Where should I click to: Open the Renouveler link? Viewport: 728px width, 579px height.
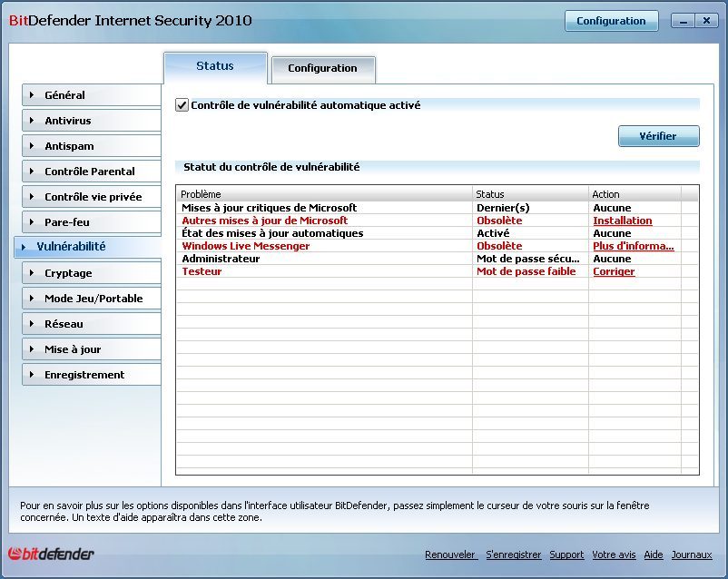pyautogui.click(x=451, y=554)
